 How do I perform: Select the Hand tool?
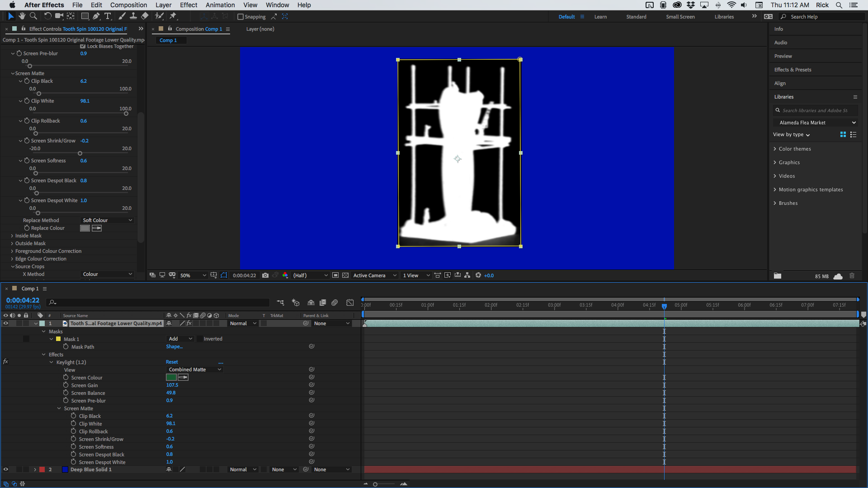[x=22, y=16]
